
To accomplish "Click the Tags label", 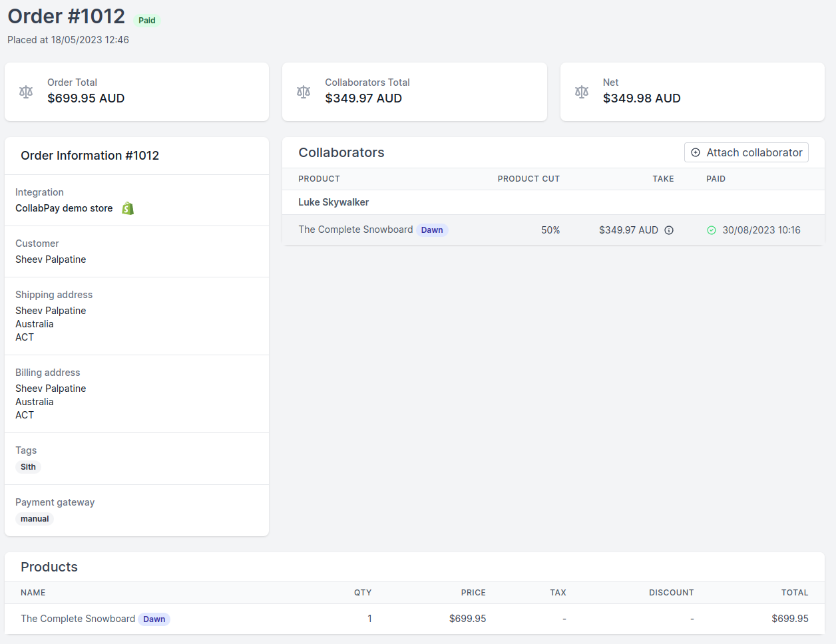I will (26, 450).
